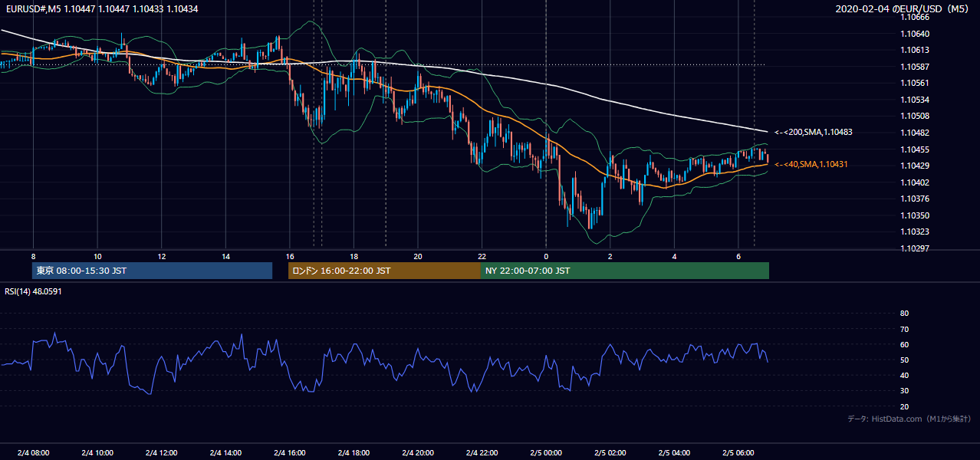Image resolution: width=980 pixels, height=460 pixels.
Task: Click the bottom time label 2/5 04:00
Action: (674, 453)
